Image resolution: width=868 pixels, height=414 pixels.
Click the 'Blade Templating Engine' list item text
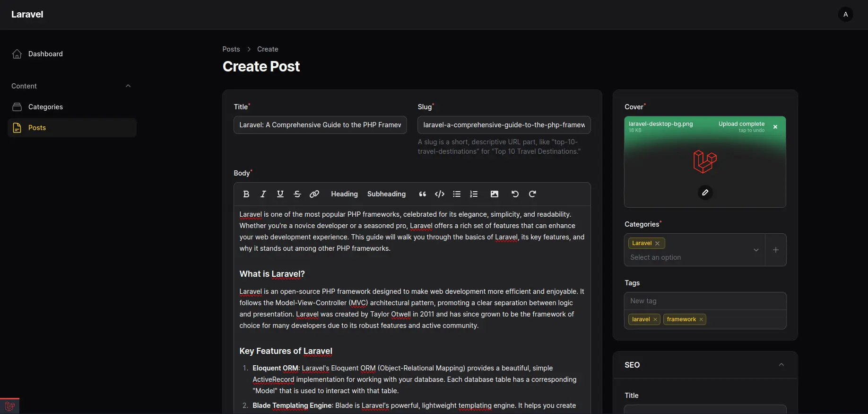[x=293, y=405]
